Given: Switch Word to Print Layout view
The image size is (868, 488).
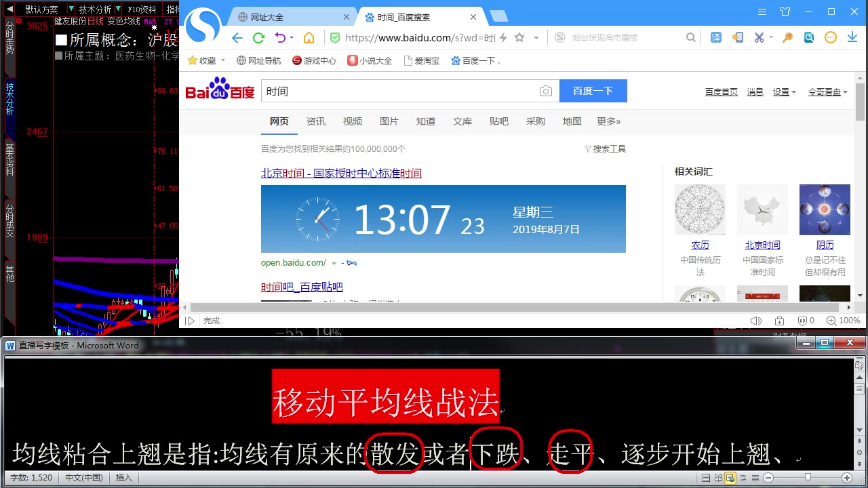Looking at the screenshot, I should click(x=707, y=478).
